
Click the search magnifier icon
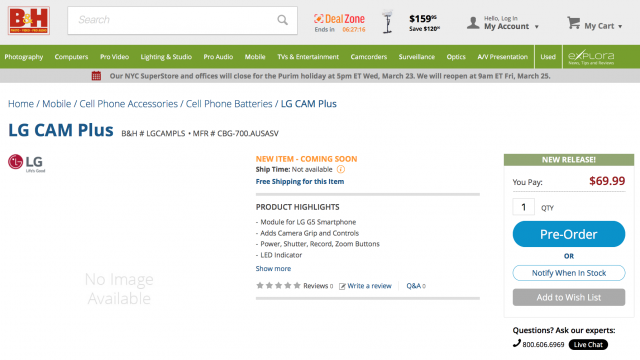pos(282,20)
